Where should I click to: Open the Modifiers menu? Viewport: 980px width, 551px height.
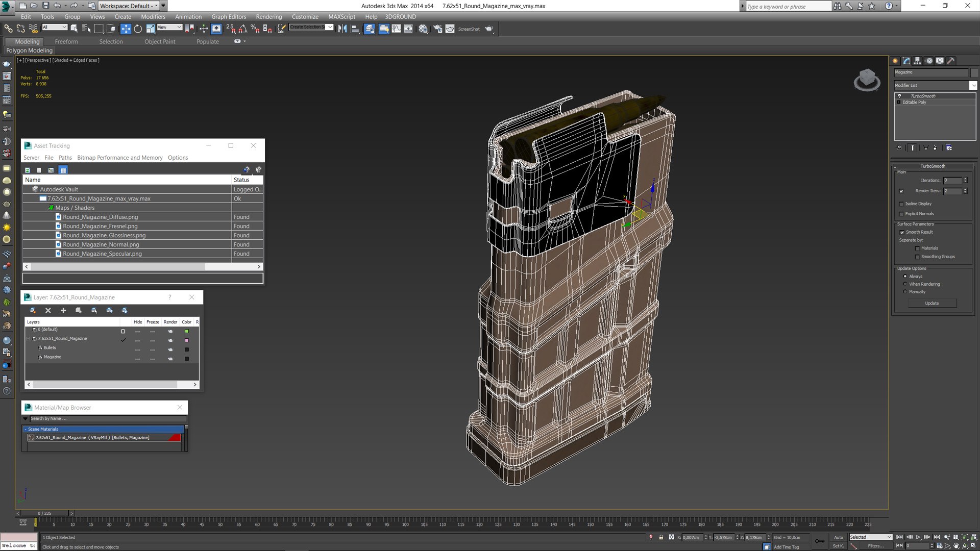tap(153, 17)
